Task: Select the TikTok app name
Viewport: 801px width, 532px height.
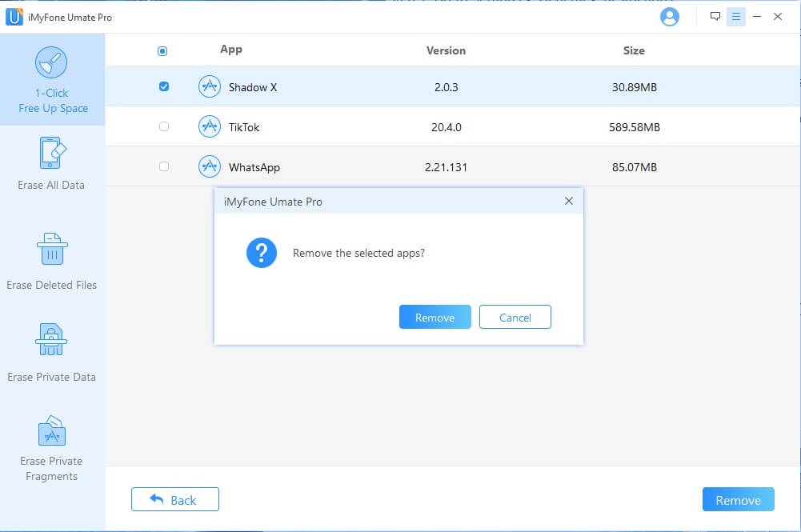Action: click(244, 127)
